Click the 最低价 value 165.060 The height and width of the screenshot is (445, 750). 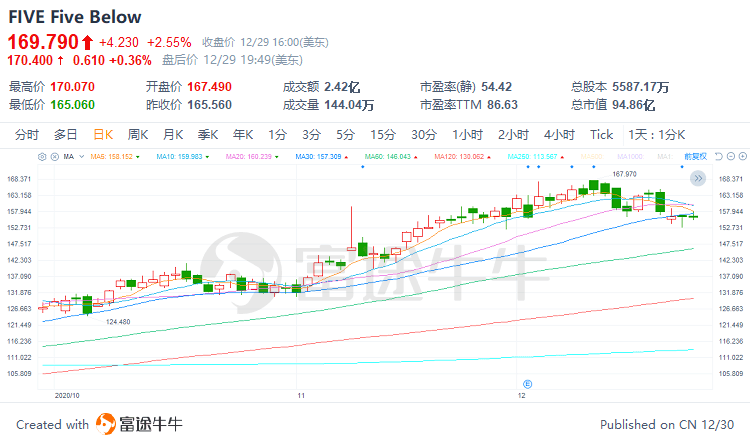[72, 105]
